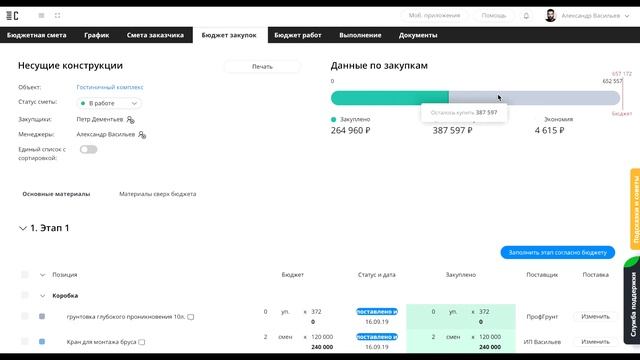Click color marker of грунтовка row
Viewport: 640px width, 360px height.
point(42,316)
